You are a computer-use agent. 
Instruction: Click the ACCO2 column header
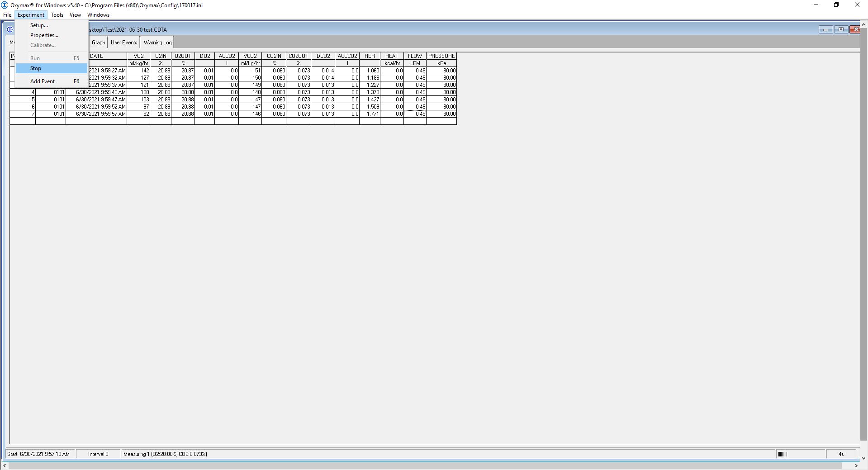pyautogui.click(x=227, y=56)
